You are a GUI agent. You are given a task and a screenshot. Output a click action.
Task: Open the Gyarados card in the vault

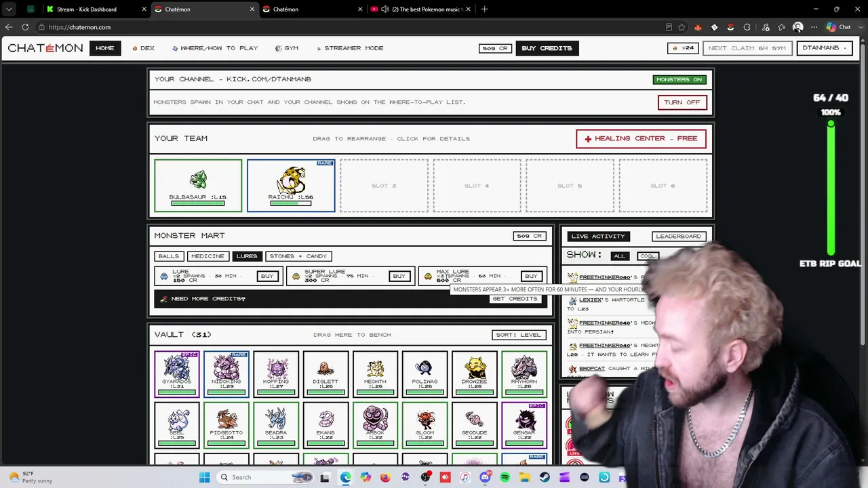click(177, 374)
